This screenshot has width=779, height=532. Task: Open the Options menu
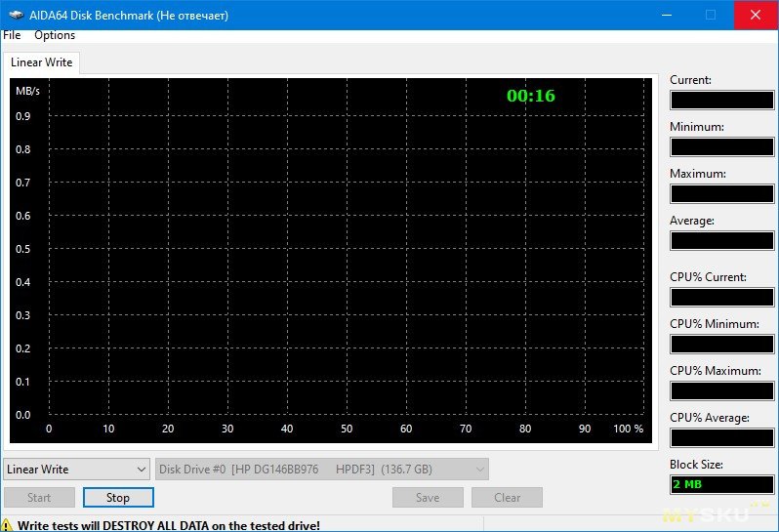tap(55, 35)
